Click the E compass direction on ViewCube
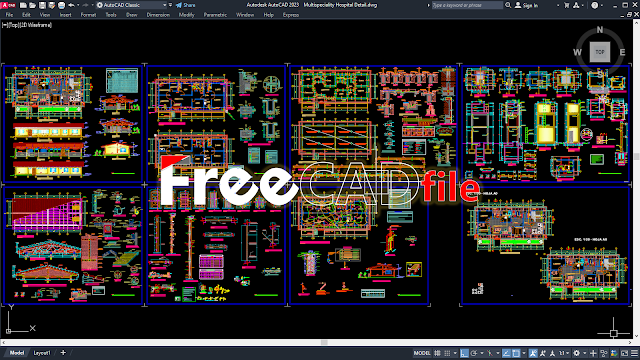This screenshot has width=640, height=360. [x=622, y=52]
